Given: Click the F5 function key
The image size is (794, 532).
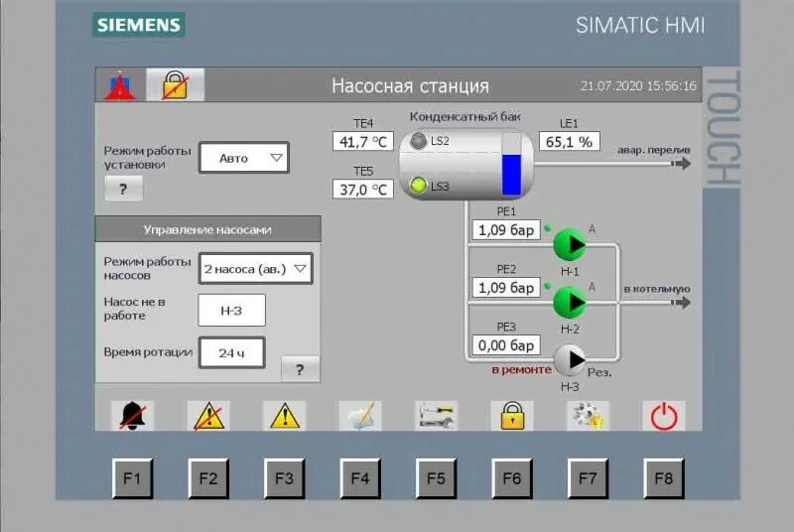Looking at the screenshot, I should pos(436,478).
